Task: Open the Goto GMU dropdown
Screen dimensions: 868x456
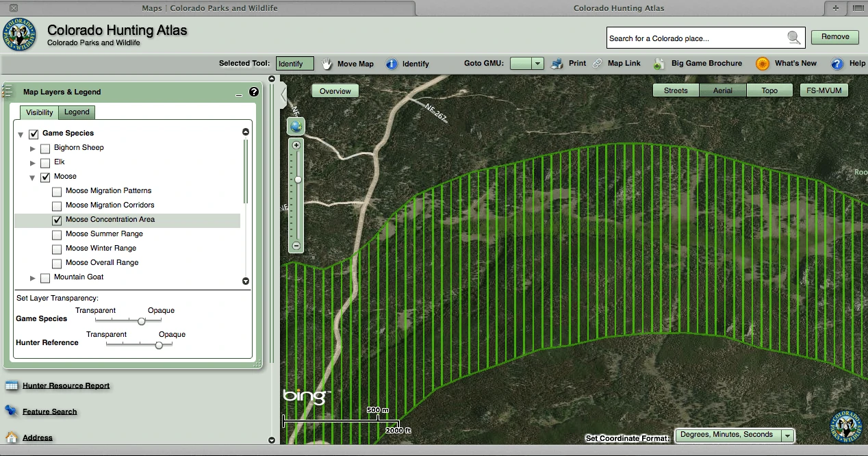Action: pos(537,64)
